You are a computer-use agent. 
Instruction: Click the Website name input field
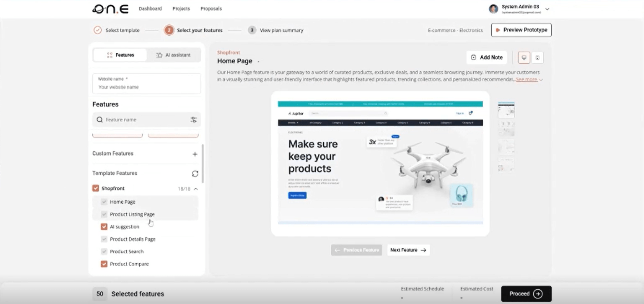[147, 83]
